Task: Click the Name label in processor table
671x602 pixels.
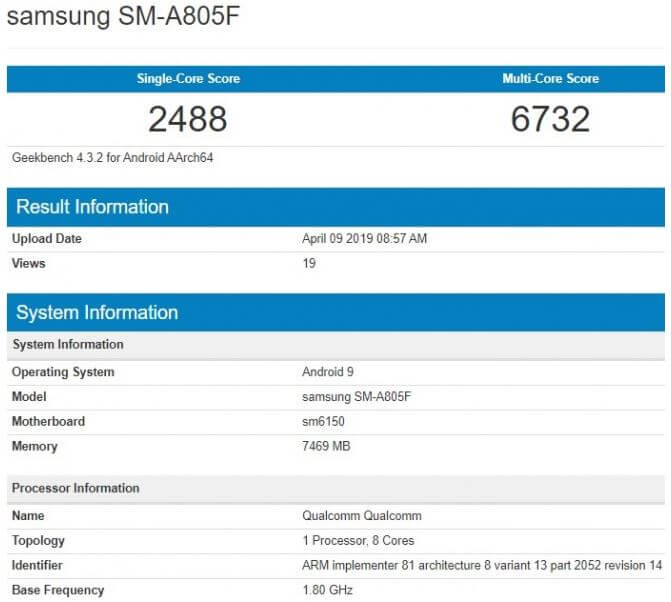Action: click(28, 516)
